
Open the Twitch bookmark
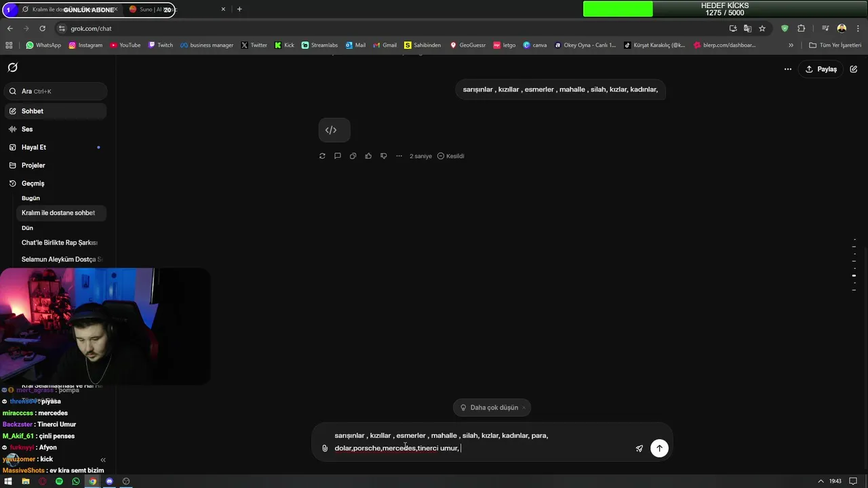161,45
